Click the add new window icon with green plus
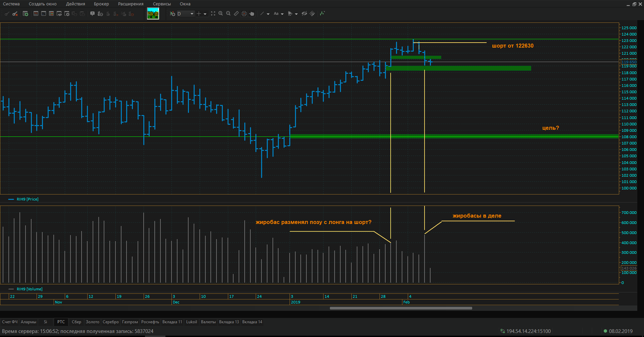The width and height of the screenshot is (644, 337). 25,14
